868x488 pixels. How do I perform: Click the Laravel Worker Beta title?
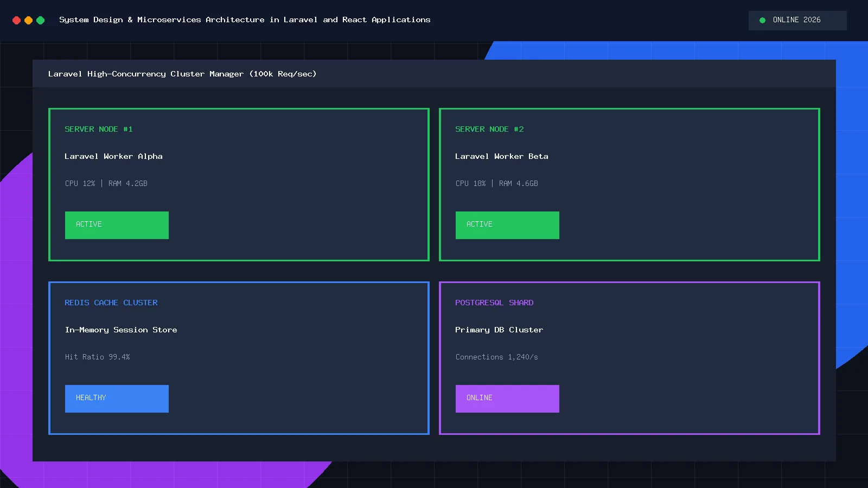point(502,156)
